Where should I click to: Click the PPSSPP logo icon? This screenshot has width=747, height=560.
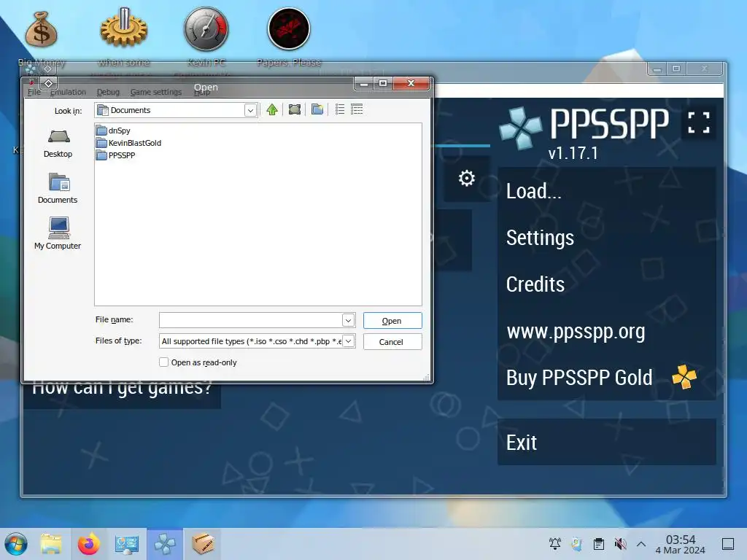520,128
